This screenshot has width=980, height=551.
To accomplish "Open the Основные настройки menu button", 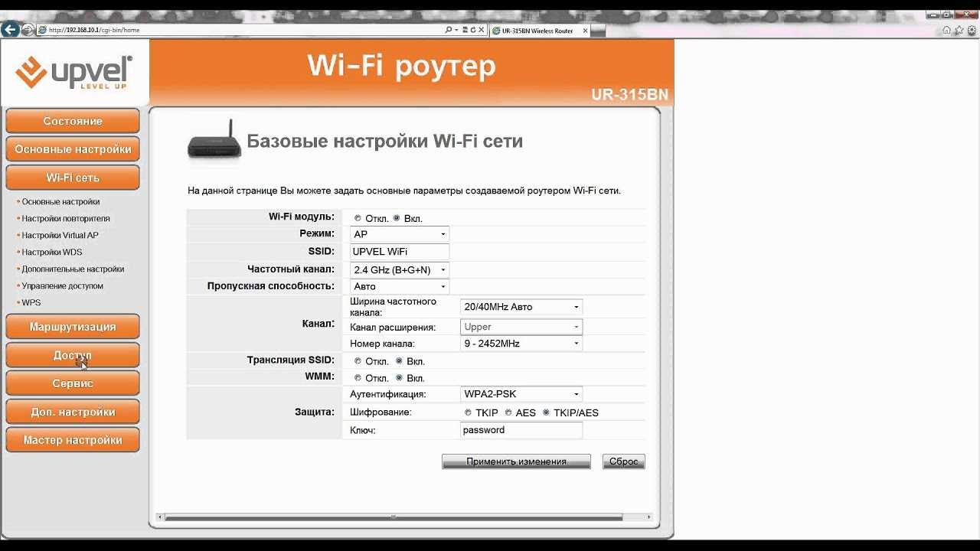I will click(73, 149).
